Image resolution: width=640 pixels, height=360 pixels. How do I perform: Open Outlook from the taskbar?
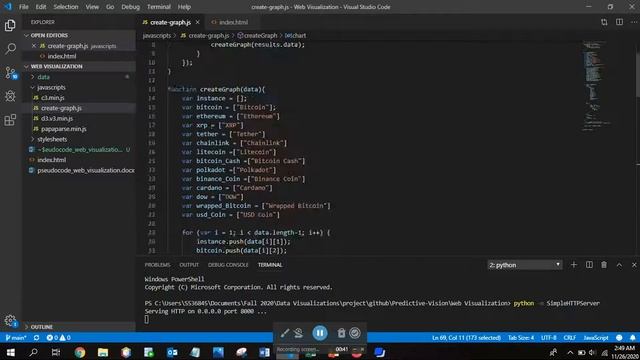click(x=172, y=352)
